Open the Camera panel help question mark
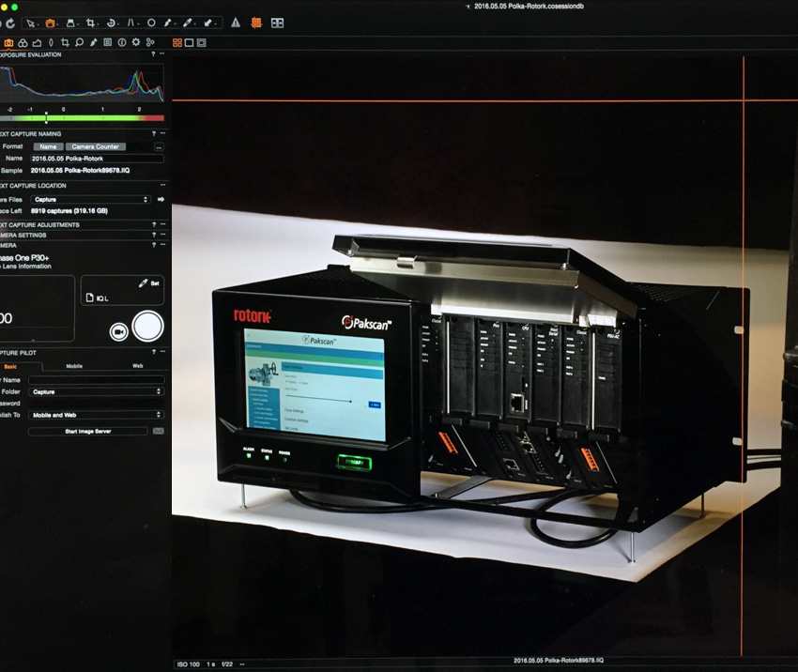This screenshot has height=672, width=798. click(x=154, y=245)
